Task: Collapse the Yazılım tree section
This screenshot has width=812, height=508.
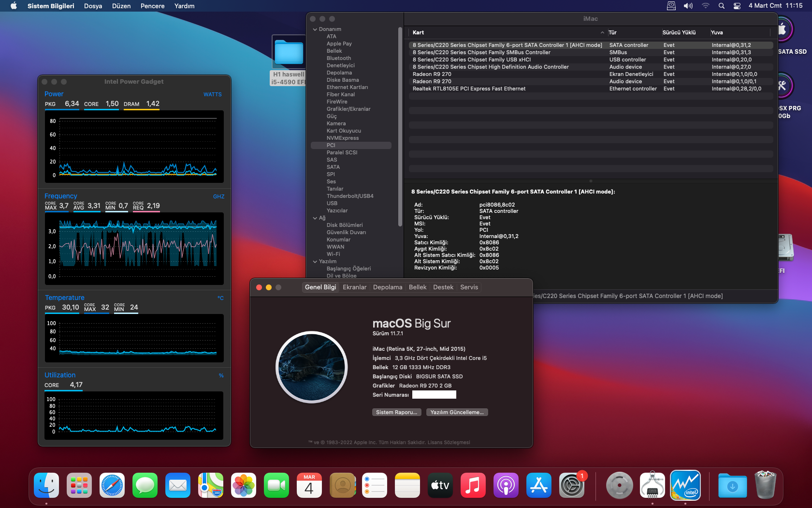Action: coord(315,262)
